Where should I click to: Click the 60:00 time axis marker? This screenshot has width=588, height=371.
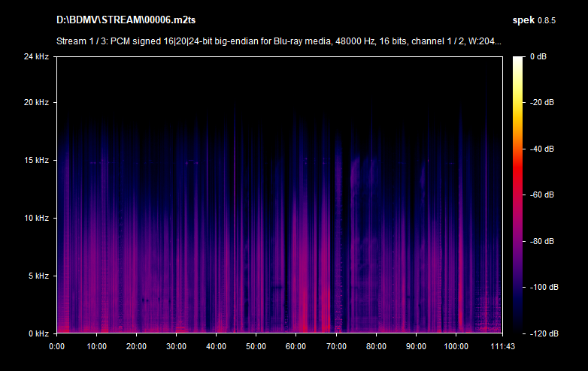point(296,346)
